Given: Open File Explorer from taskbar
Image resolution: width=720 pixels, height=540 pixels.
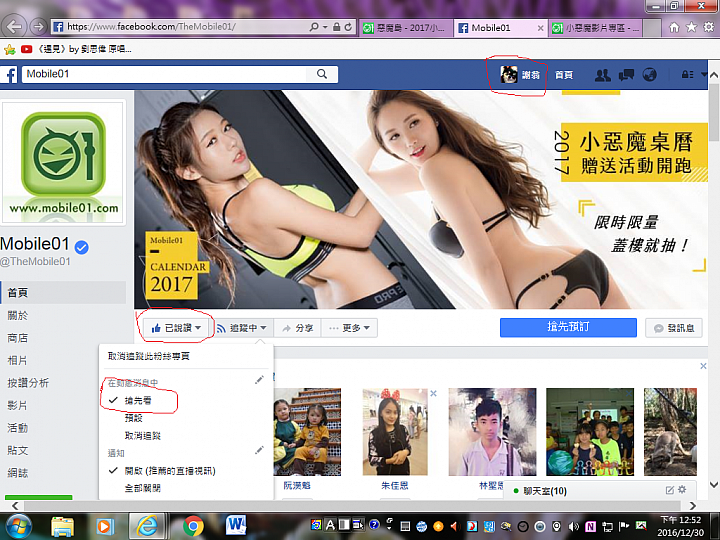Looking at the screenshot, I should (62, 527).
